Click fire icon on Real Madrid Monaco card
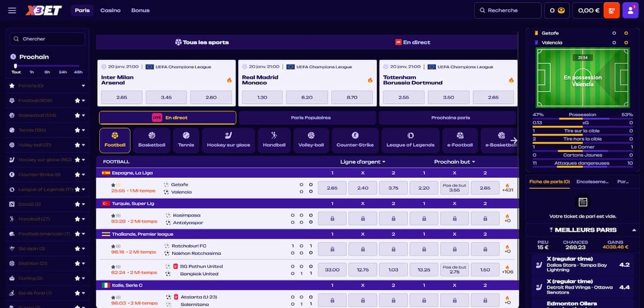Image resolution: width=644 pixels, height=308 pixels. (370, 80)
